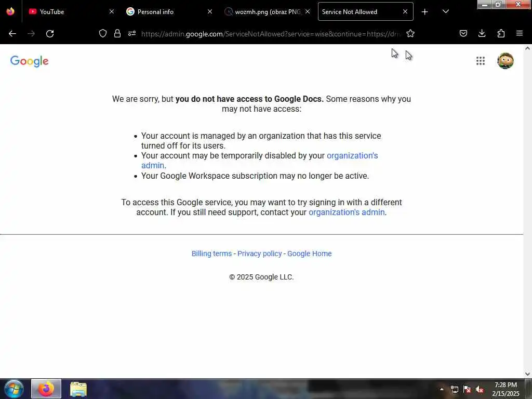
Task: Open the site permissions icon in address bar
Action: [x=132, y=33]
